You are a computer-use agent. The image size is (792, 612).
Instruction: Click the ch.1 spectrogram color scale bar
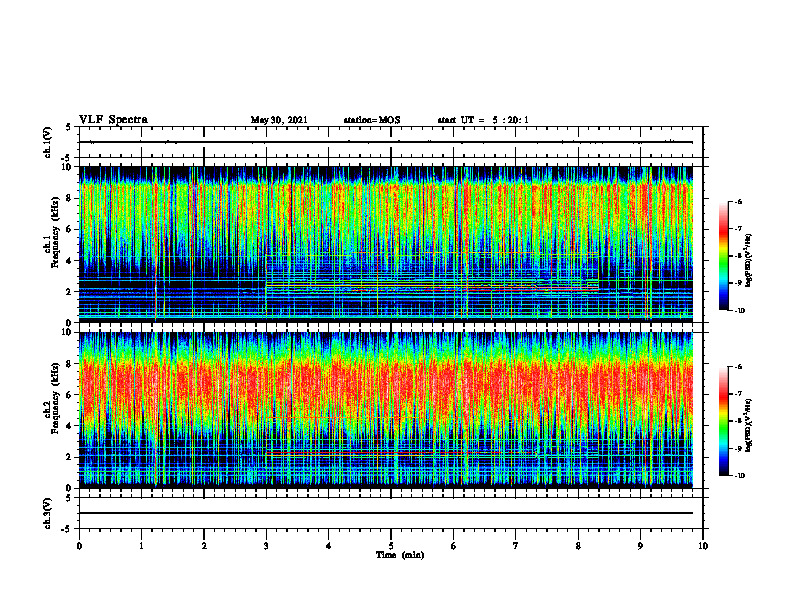click(x=723, y=256)
